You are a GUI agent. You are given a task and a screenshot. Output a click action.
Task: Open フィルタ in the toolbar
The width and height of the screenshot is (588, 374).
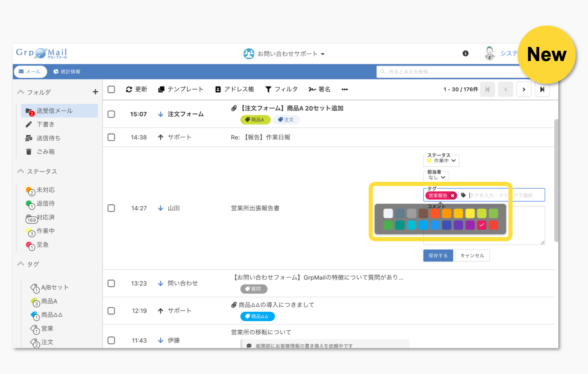pos(282,89)
